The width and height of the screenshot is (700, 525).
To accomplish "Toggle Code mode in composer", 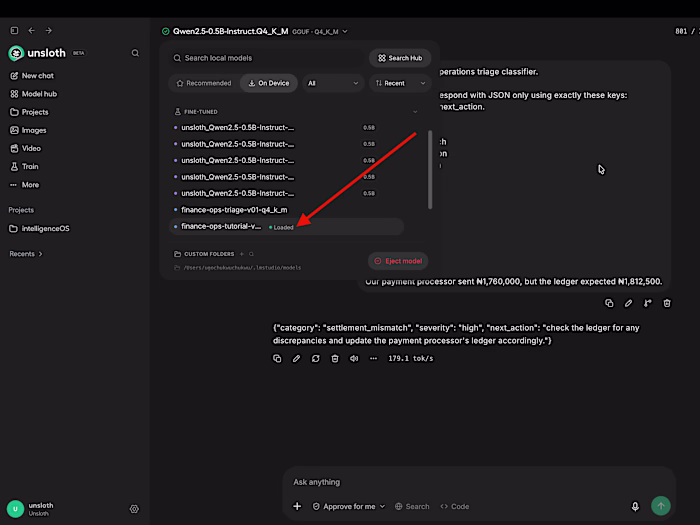I will 454,507.
